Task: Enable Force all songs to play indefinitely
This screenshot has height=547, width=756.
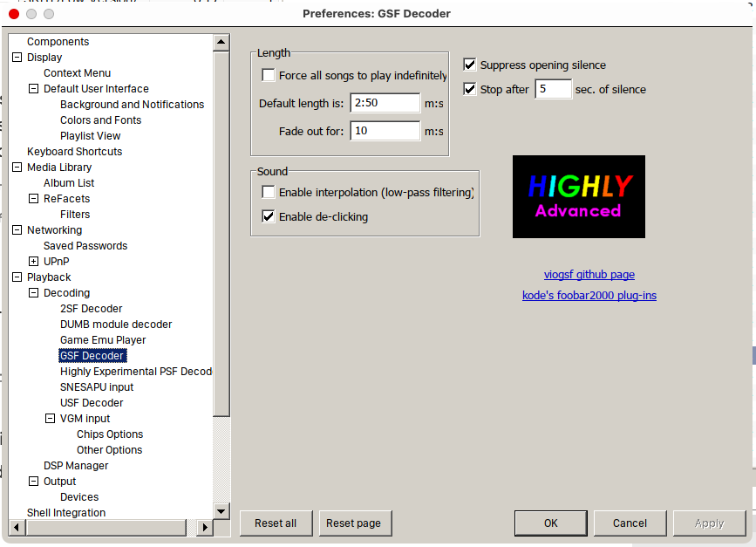Action: (x=268, y=75)
